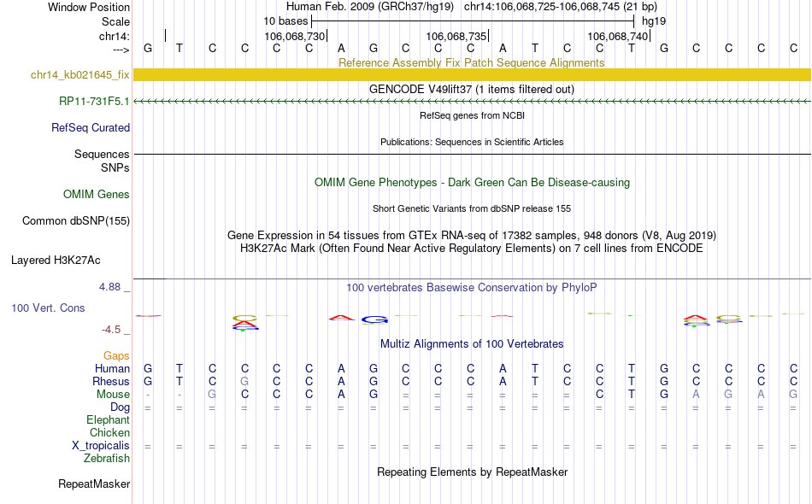The width and height of the screenshot is (812, 504).
Task: Click the black Publications Sequences track line
Action: coord(472,155)
